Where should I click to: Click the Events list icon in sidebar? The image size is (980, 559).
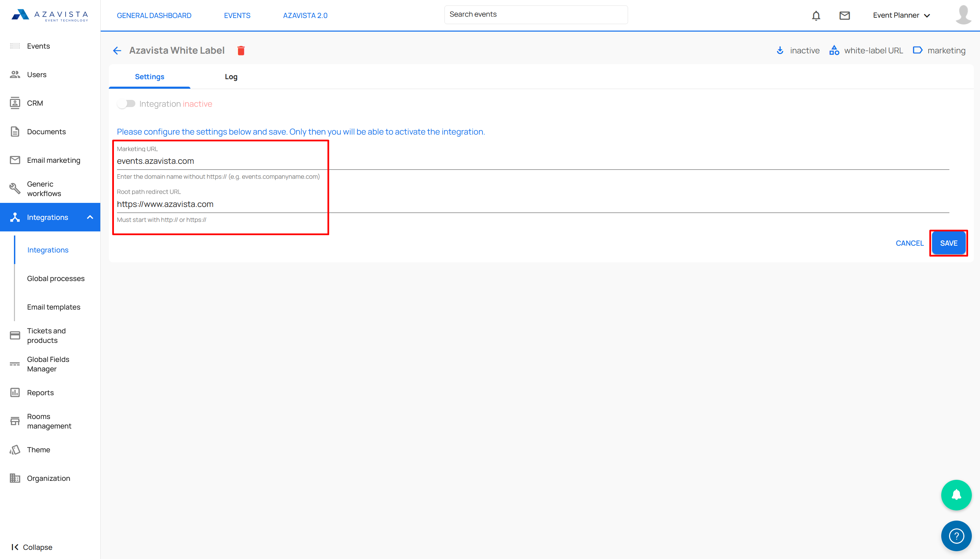coord(15,46)
